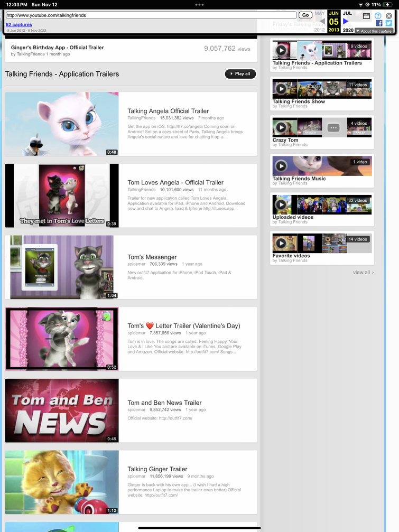Screen dimensions: 399x532
Task: Click view all playlists link
Action: coord(363,272)
